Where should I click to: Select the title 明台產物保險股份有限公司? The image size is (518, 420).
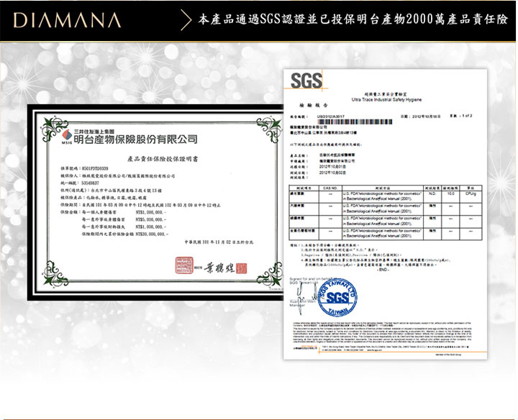(135, 140)
